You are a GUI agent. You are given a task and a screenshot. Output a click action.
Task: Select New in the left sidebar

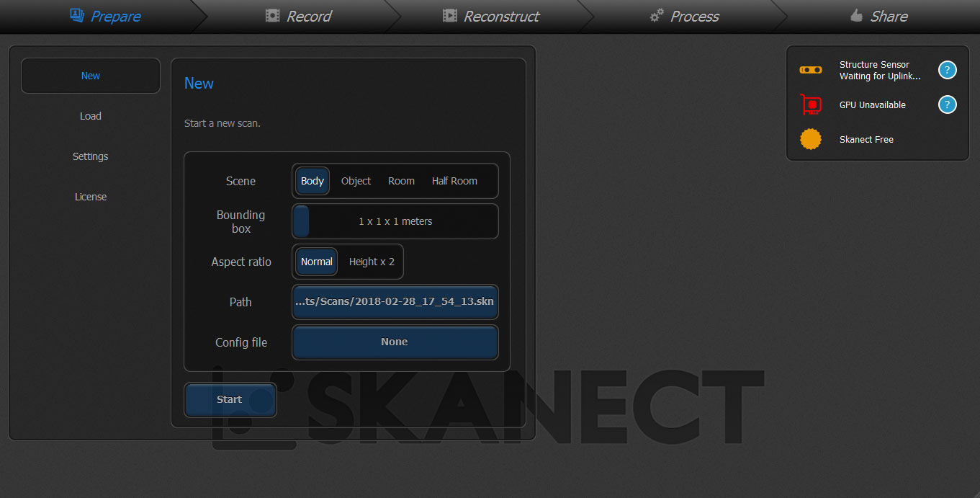click(91, 76)
